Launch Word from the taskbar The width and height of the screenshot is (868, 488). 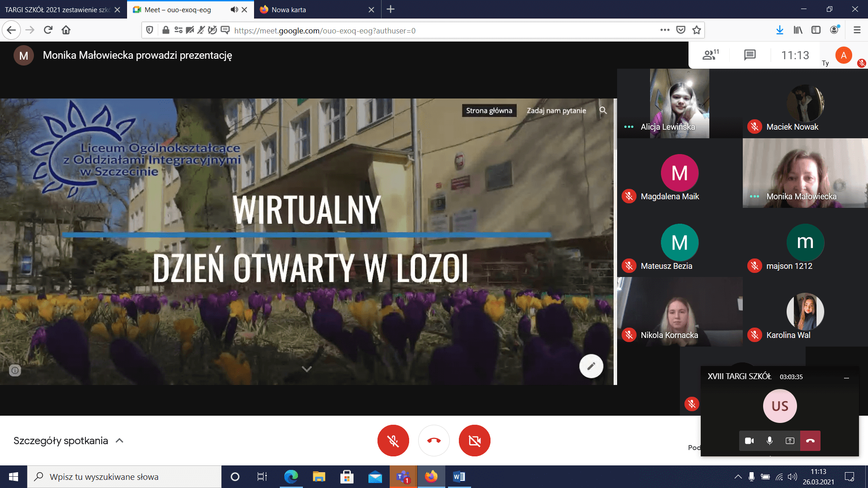coord(459,476)
